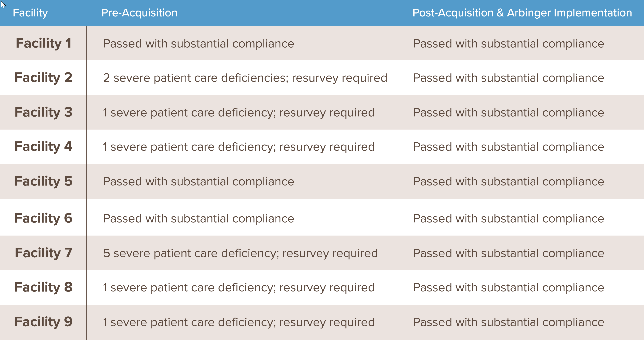Select the Facility 8 row label
The image size is (644, 340).
43,287
